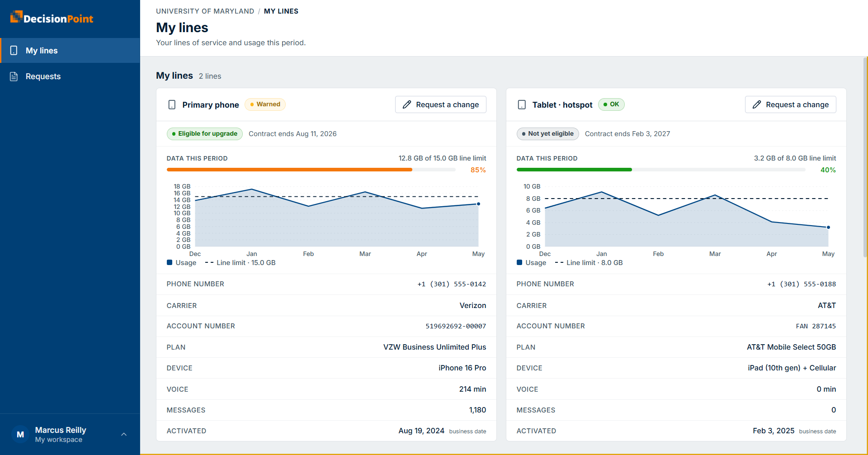This screenshot has width=868, height=455.
Task: Click 'Verizon' carrier value
Action: click(473, 305)
